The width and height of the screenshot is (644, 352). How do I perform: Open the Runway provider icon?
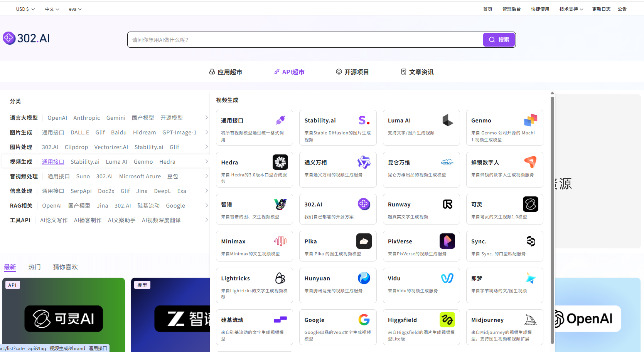tap(447, 204)
